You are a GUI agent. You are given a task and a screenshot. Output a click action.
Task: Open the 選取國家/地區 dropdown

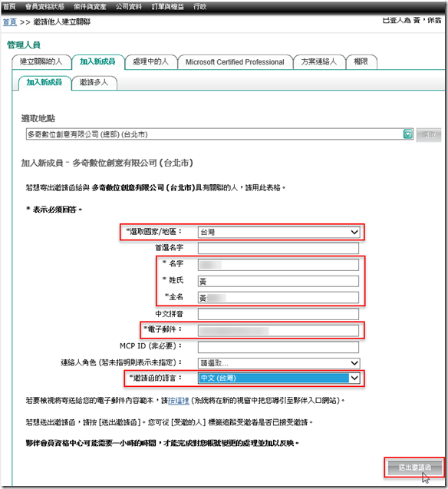(278, 232)
